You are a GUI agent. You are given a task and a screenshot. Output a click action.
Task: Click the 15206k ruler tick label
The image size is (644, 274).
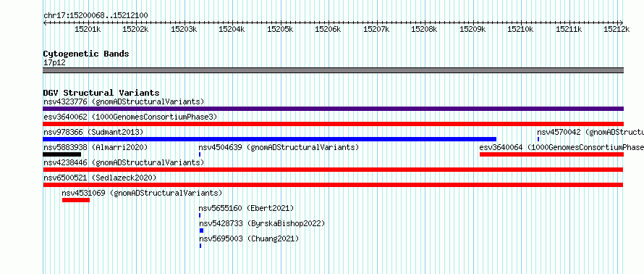point(329,29)
